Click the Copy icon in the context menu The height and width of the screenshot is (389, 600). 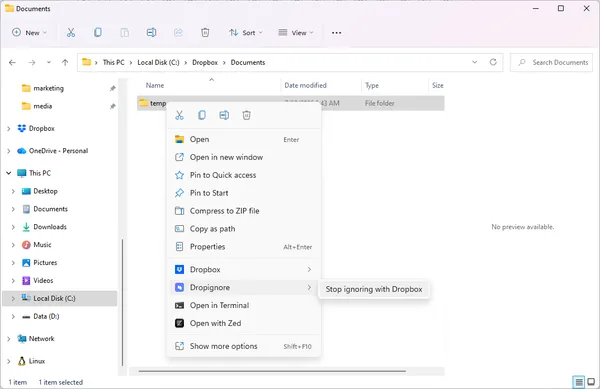202,115
